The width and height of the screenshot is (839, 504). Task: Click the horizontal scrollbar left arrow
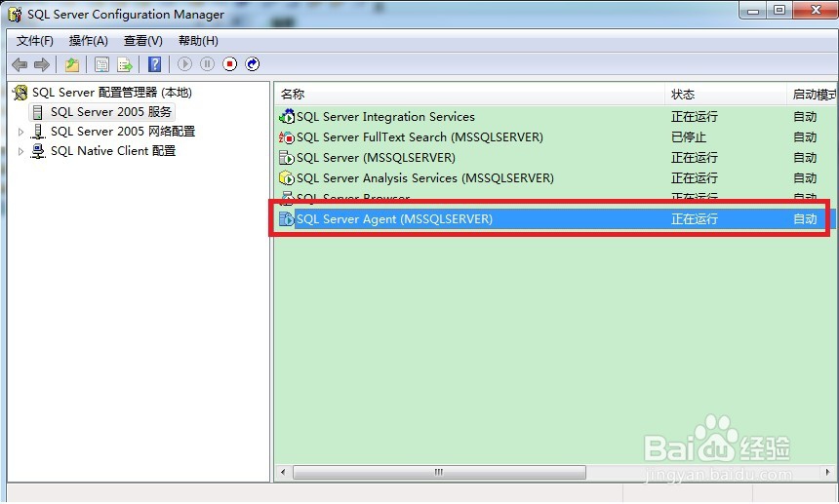[283, 473]
